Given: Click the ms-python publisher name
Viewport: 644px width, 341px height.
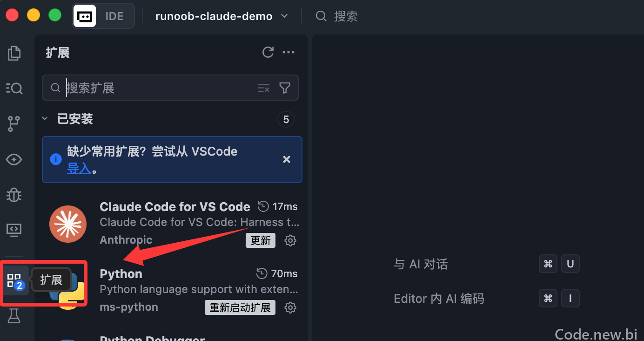Looking at the screenshot, I should (x=129, y=307).
